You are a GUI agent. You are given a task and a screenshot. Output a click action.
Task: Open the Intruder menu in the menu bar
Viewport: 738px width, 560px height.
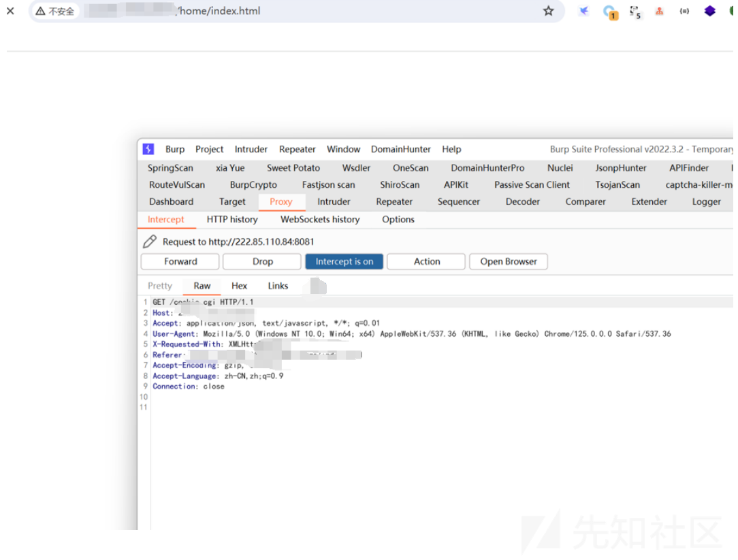[251, 149]
